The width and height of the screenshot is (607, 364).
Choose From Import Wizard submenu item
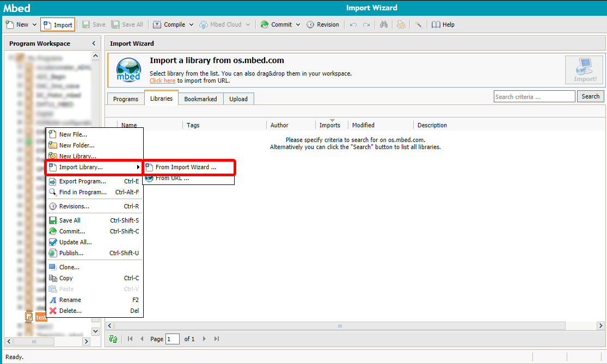point(186,167)
